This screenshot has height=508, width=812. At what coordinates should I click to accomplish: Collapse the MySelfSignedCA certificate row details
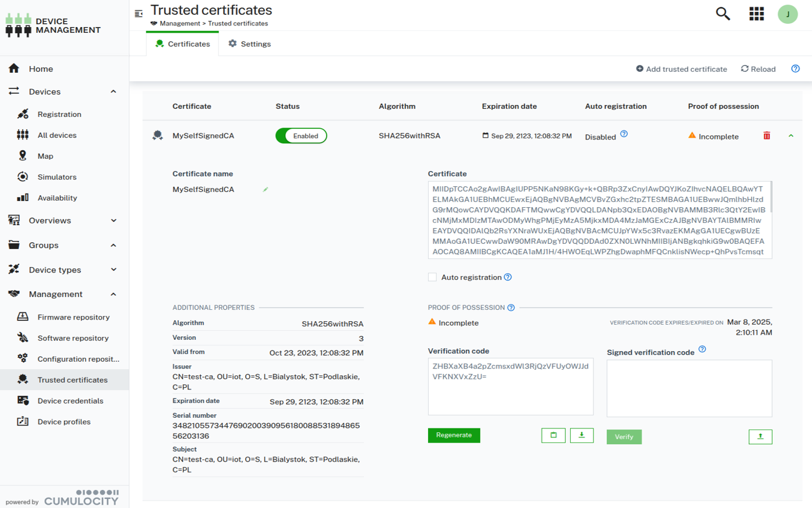(792, 135)
